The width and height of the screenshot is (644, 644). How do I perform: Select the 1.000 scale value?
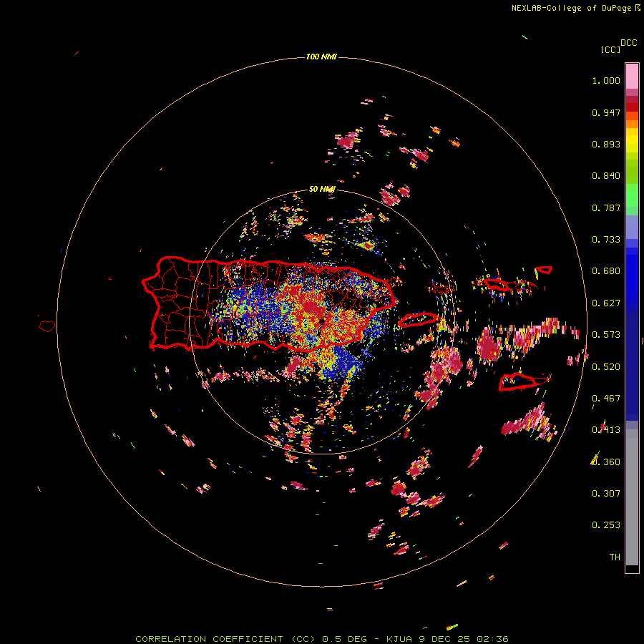[606, 80]
